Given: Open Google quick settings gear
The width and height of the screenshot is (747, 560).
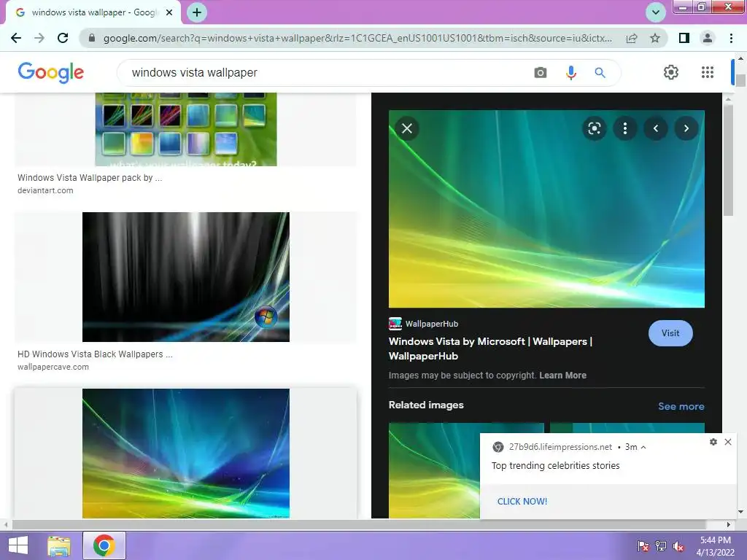Looking at the screenshot, I should [671, 72].
